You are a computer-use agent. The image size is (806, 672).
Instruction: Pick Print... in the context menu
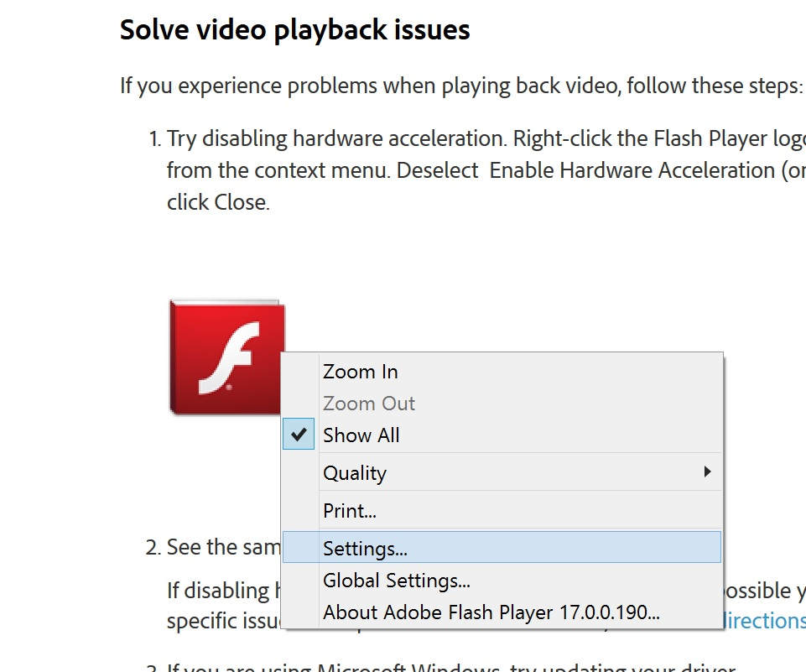350,511
